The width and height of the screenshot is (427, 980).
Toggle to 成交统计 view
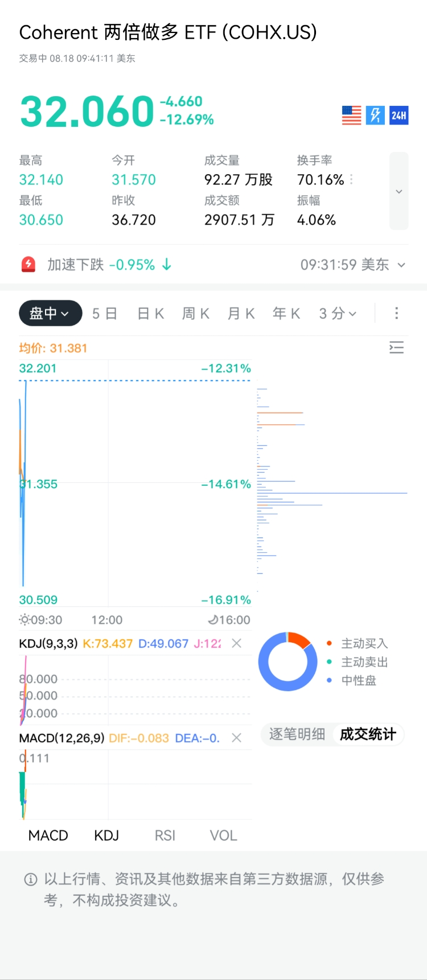368,734
